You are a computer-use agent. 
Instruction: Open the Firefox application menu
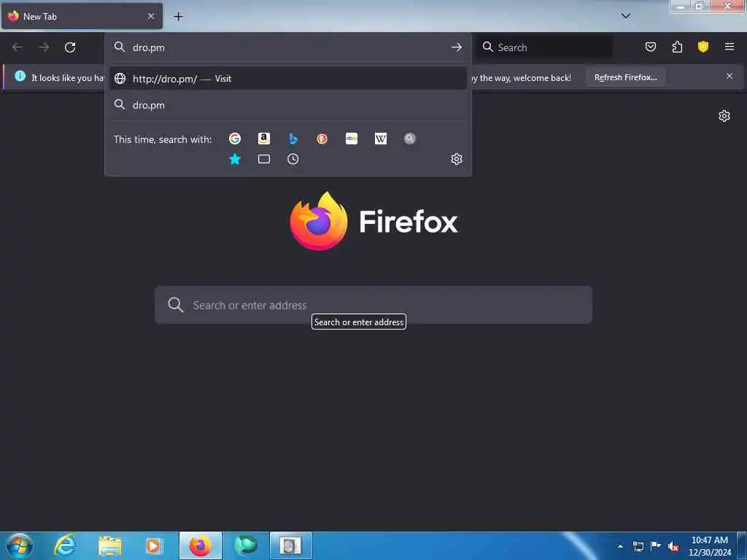click(x=729, y=47)
